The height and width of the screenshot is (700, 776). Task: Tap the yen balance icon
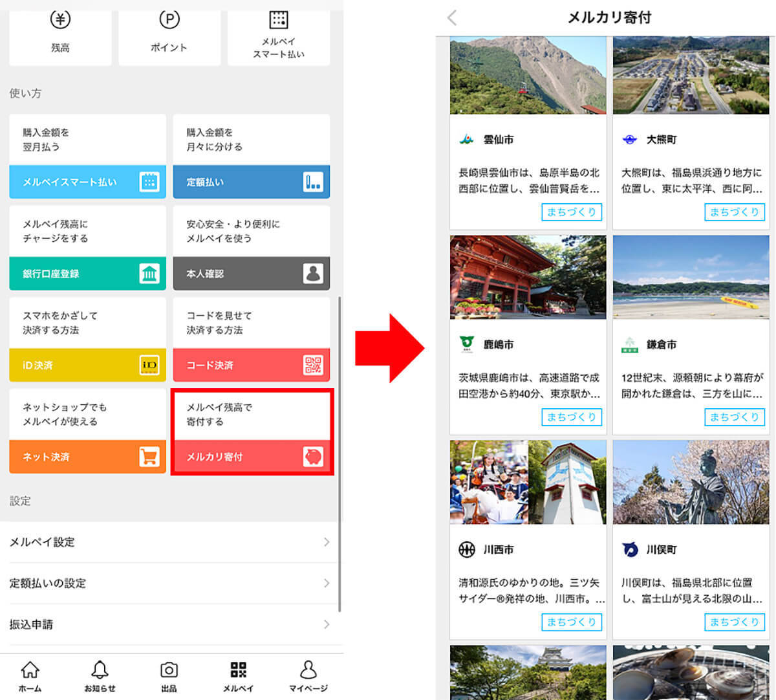coord(60,20)
